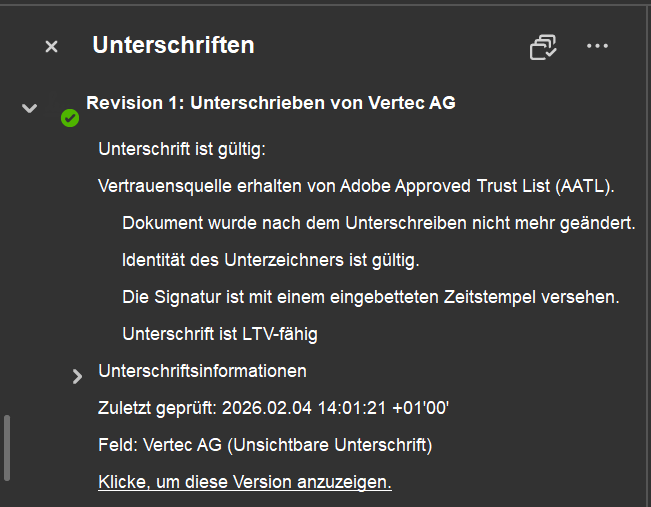Viewport: 651px width, 507px height.
Task: Select the 'Feld: Vertec AG' line
Action: [x=265, y=445]
